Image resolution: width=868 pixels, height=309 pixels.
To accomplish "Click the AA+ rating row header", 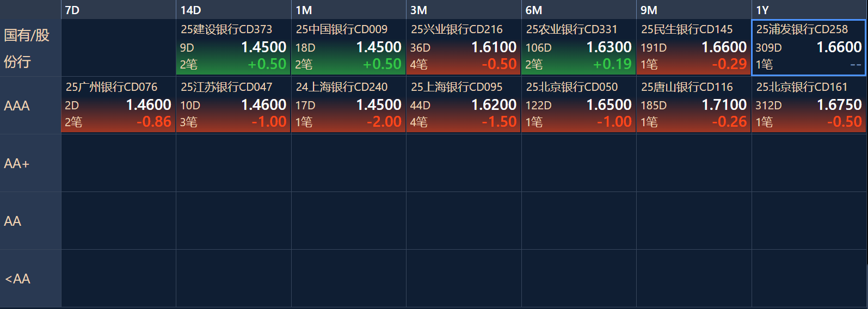I will point(30,163).
